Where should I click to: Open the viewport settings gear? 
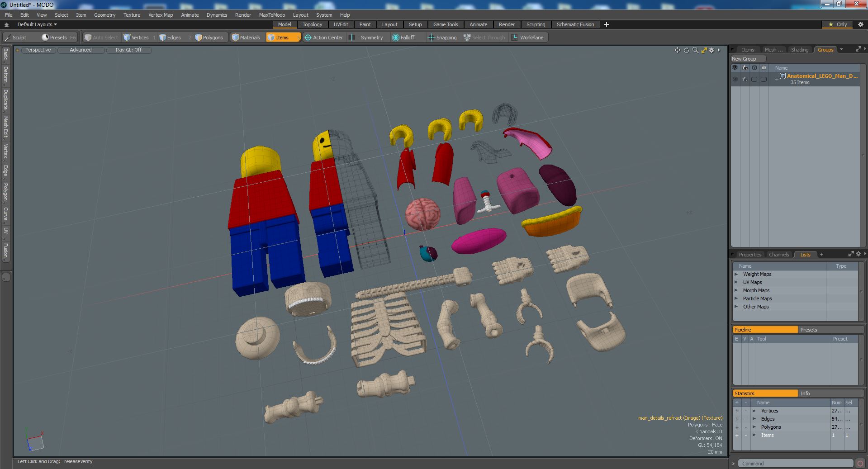(711, 50)
